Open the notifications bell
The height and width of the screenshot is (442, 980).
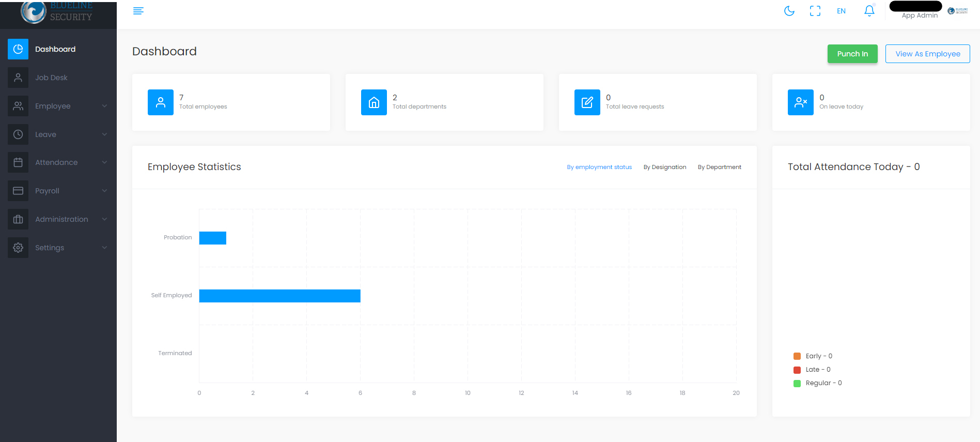click(869, 11)
